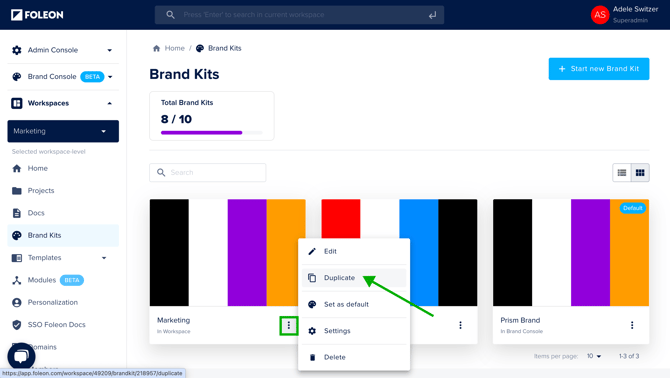Open the chat widget bubble
The image size is (670, 378).
tap(21, 356)
